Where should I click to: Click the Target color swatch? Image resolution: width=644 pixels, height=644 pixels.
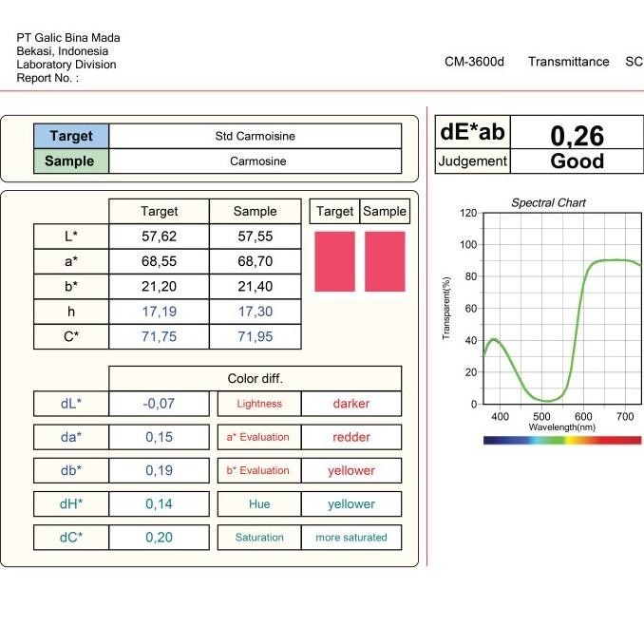(x=334, y=261)
